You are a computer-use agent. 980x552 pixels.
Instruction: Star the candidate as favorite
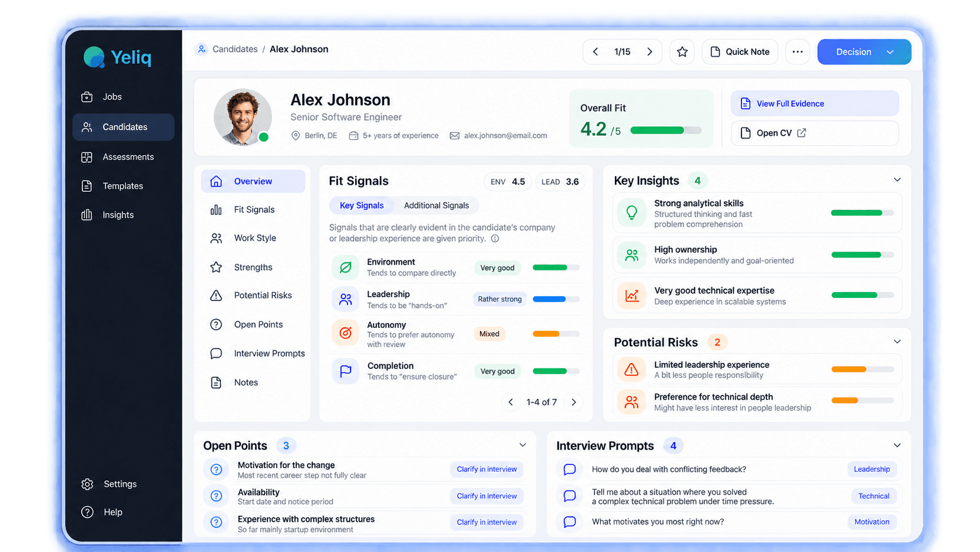[x=682, y=52]
